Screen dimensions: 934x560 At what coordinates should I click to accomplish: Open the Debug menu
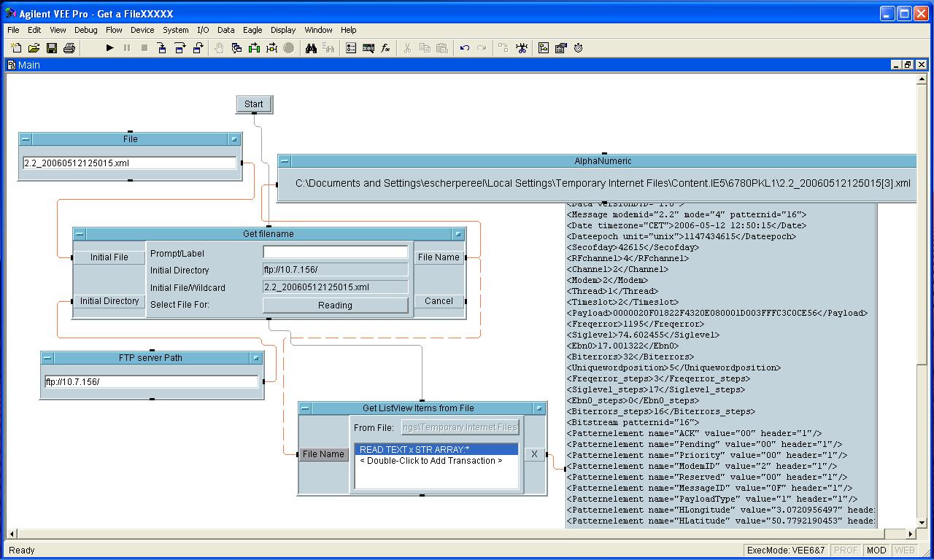click(x=85, y=30)
